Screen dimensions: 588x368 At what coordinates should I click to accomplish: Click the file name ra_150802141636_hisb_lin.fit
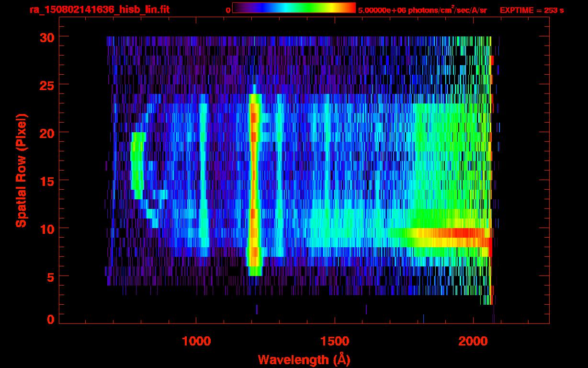[99, 10]
